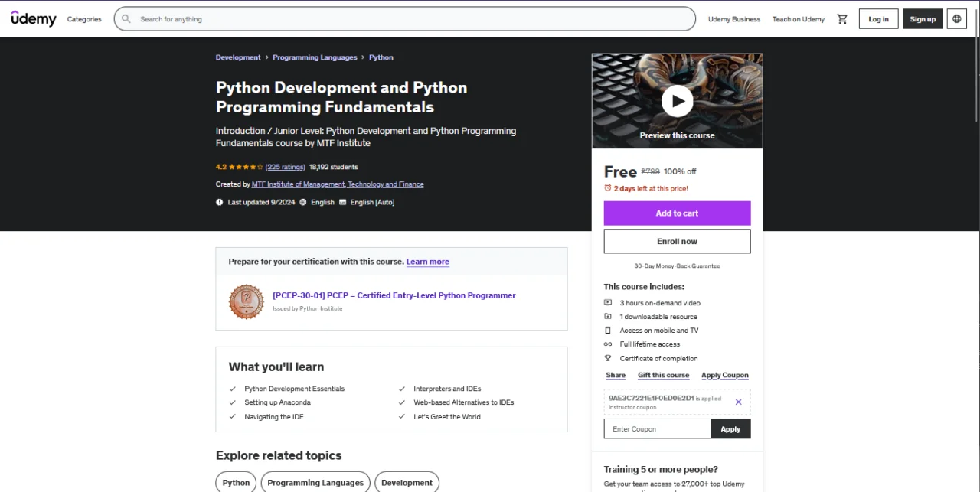Remove the applied coupon with the X
This screenshot has width=980, height=492.
coord(738,402)
